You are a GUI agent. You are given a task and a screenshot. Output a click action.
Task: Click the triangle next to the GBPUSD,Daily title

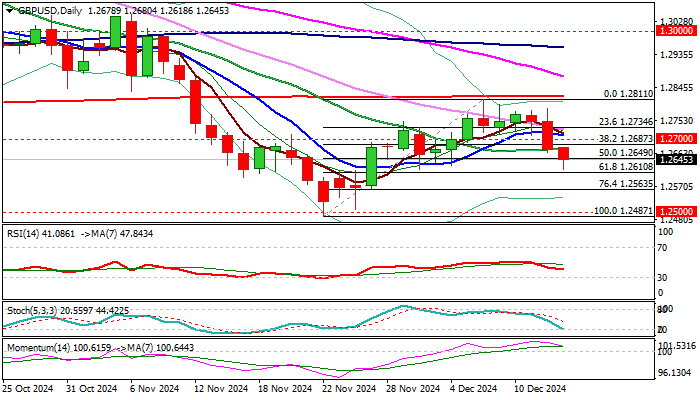pos(9,11)
